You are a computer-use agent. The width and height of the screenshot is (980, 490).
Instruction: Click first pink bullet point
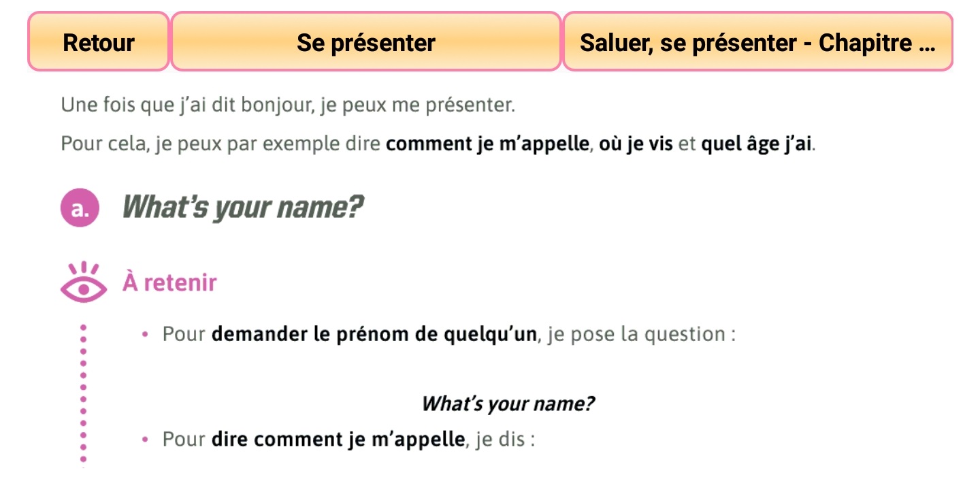[x=145, y=335]
